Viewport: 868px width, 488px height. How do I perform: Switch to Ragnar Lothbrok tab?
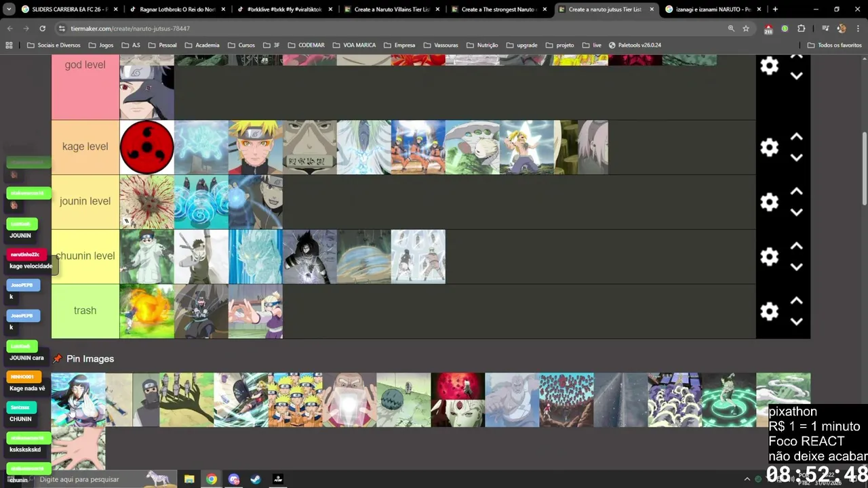pyautogui.click(x=178, y=9)
